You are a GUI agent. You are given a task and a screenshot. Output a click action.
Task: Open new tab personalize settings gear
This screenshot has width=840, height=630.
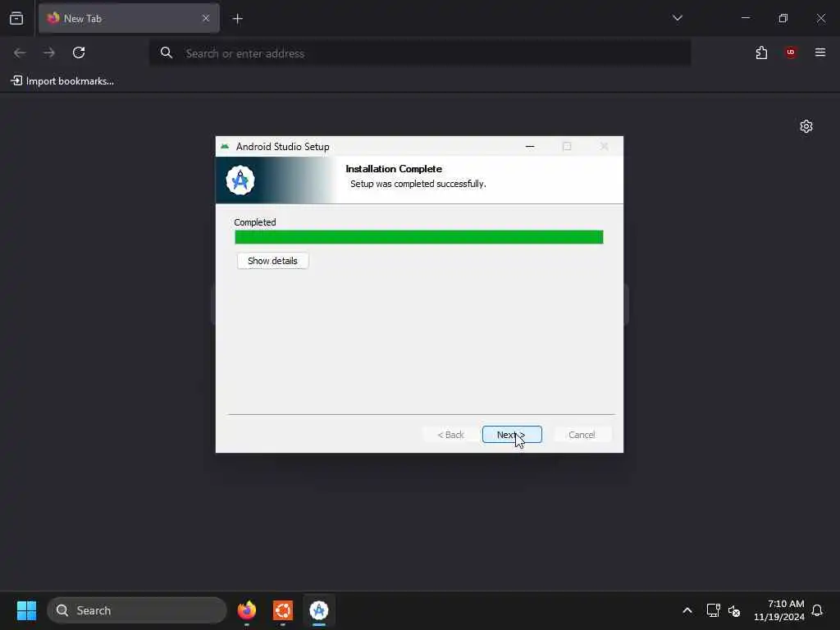806,126
